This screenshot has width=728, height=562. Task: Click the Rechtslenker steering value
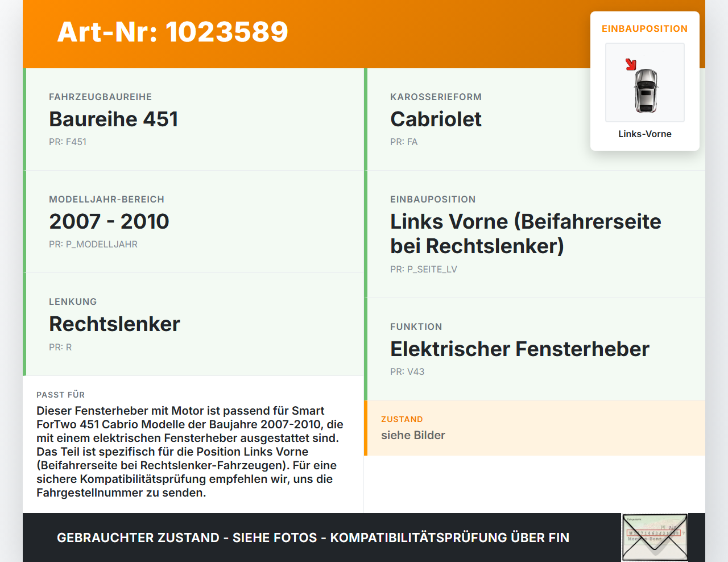coord(114,324)
